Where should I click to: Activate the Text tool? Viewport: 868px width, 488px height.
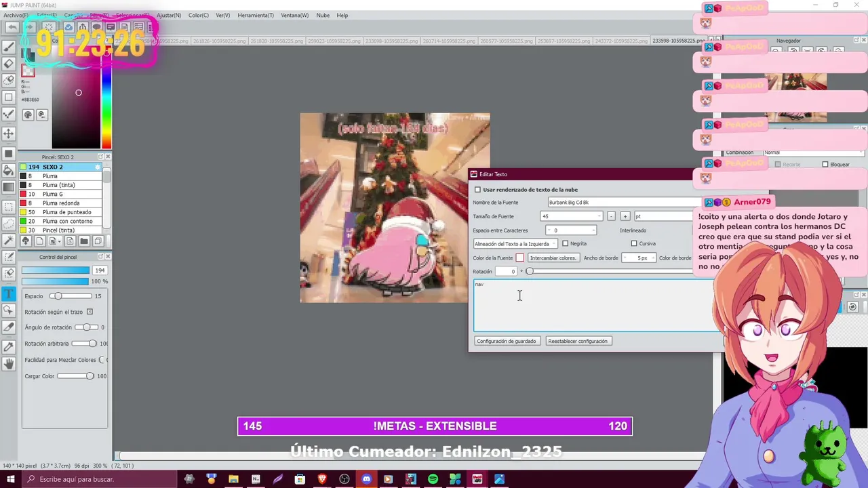(9, 294)
